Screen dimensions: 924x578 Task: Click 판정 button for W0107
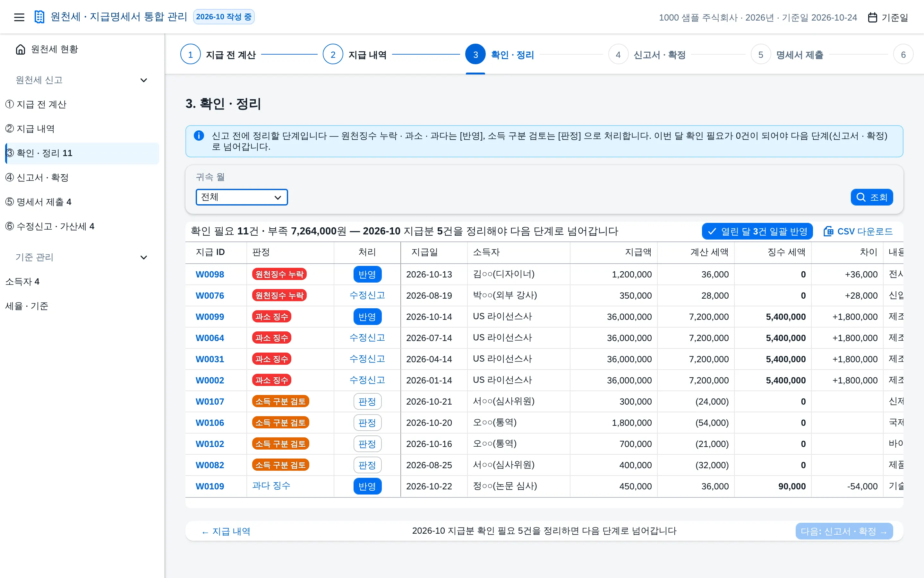(367, 401)
